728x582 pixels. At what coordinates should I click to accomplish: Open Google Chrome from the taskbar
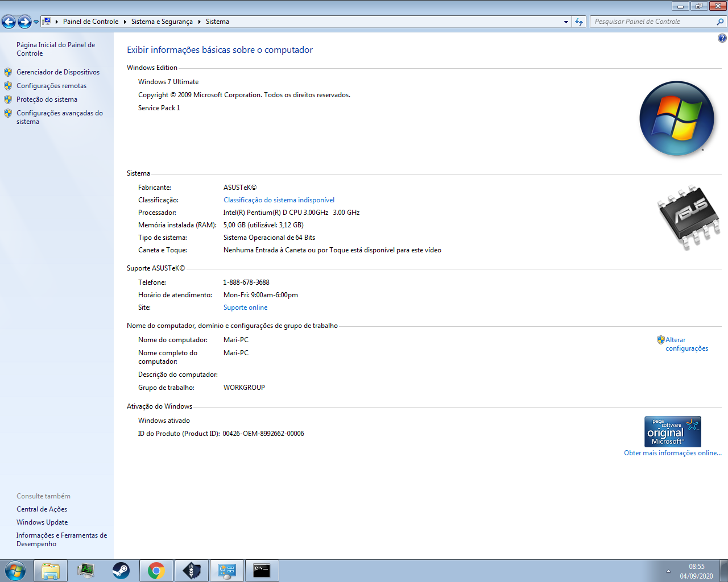pos(156,571)
